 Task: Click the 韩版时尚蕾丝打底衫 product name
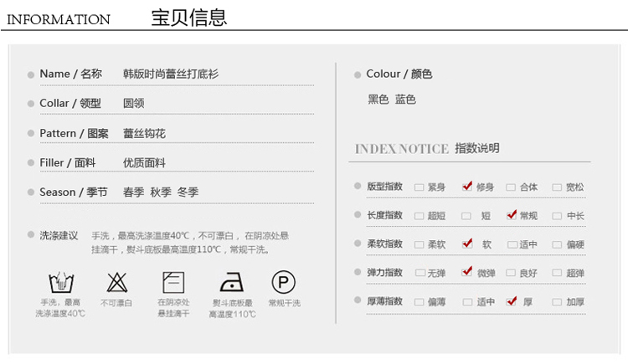[171, 74]
